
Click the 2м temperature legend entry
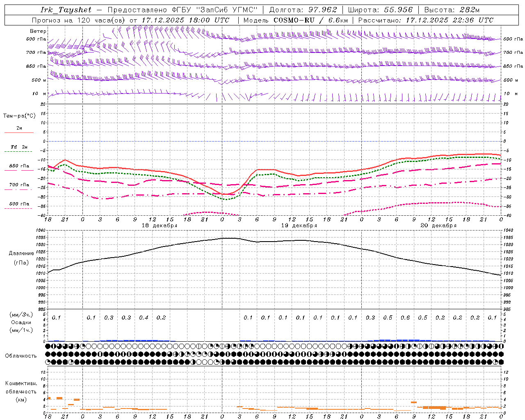tap(19, 128)
